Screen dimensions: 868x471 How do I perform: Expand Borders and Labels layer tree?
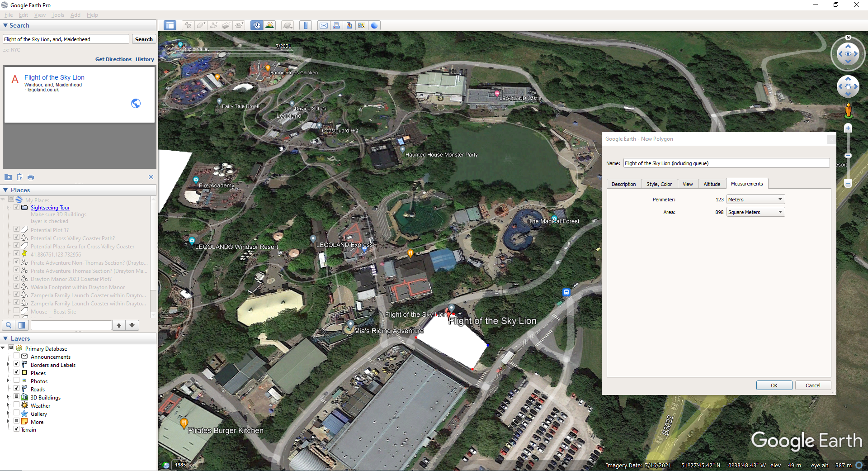[x=8, y=364]
